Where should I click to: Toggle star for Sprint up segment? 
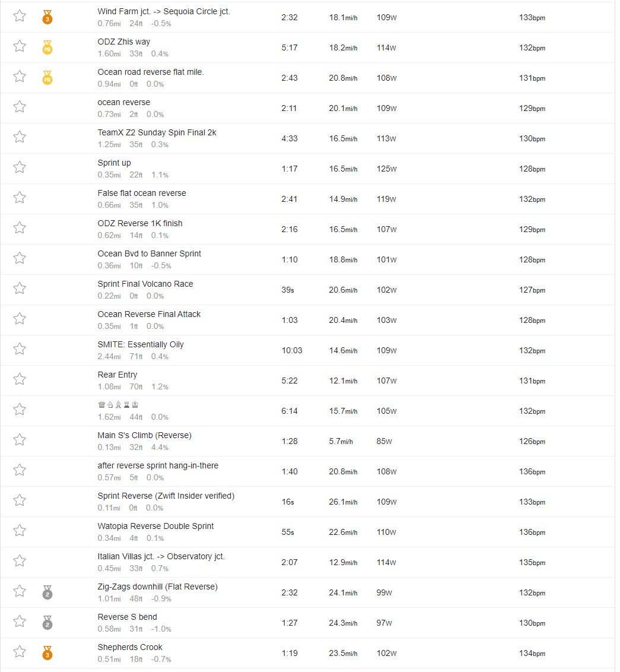pos(19,167)
